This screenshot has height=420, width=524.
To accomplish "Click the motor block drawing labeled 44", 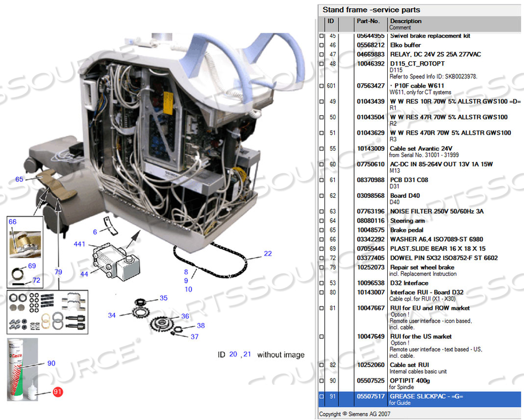I will (x=116, y=261).
